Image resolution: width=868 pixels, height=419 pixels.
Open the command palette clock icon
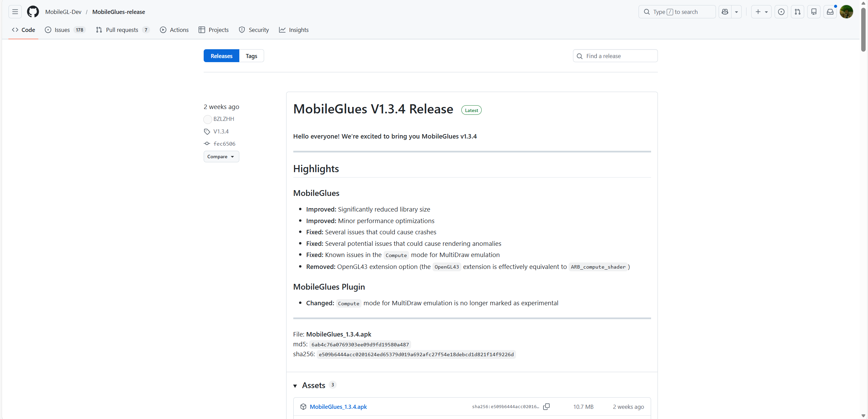point(781,12)
